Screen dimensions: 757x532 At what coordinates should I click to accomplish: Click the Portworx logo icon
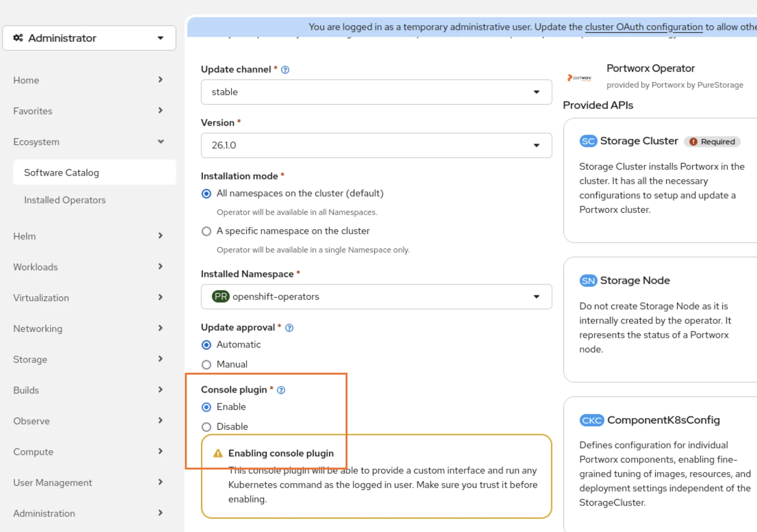[x=579, y=78]
